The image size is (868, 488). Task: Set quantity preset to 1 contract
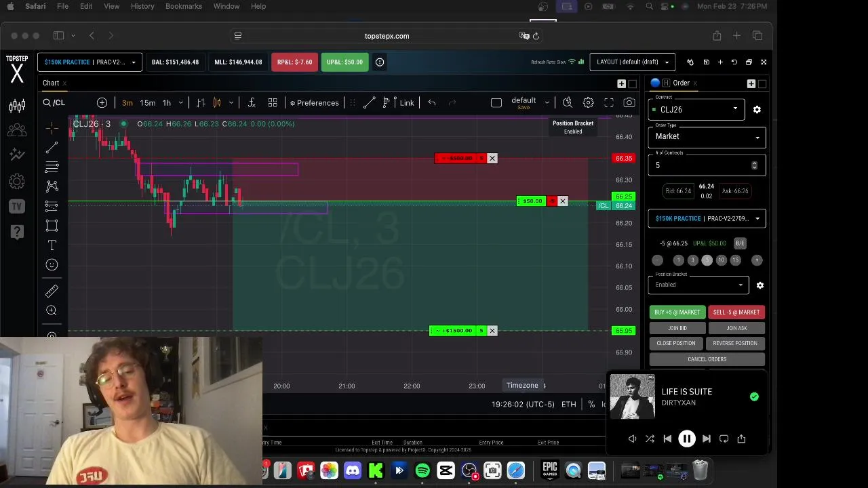coord(678,260)
